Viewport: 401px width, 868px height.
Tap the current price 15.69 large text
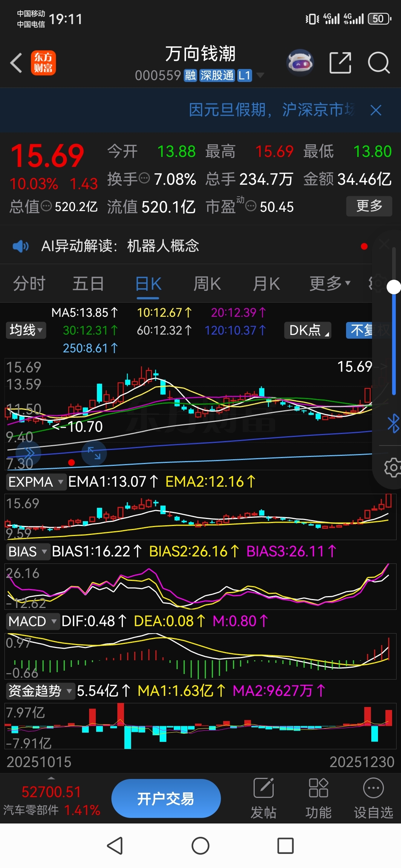point(47,156)
